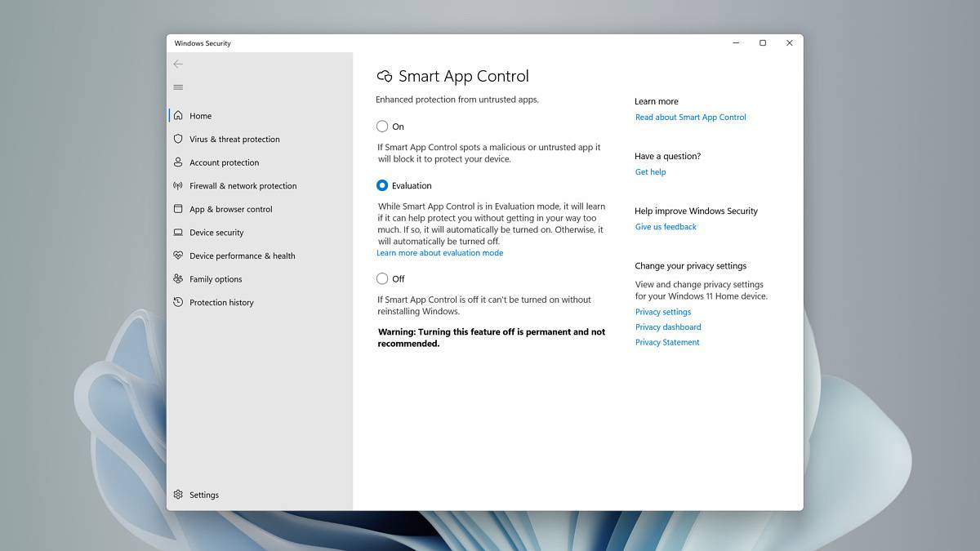Click the permanent turn-off warning text

pos(492,338)
